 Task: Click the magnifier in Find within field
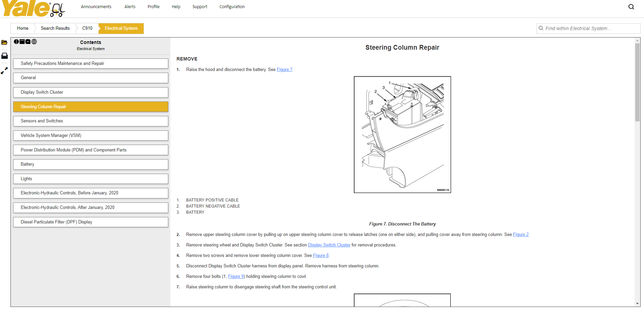(541, 28)
